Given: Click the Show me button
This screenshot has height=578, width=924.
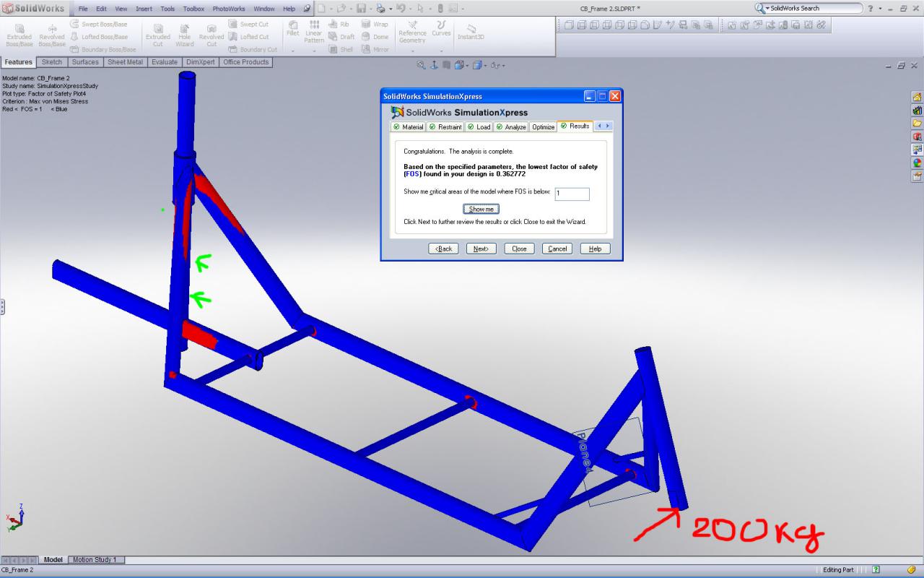Looking at the screenshot, I should coord(481,209).
